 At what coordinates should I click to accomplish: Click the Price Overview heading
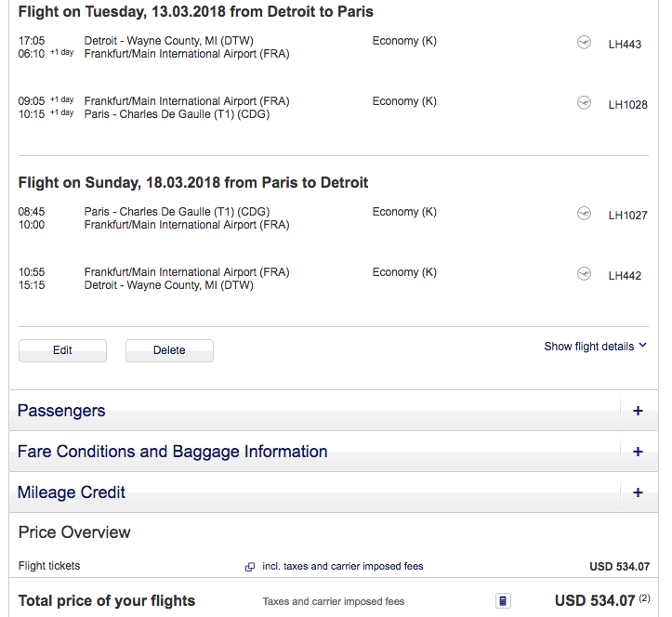tap(74, 532)
